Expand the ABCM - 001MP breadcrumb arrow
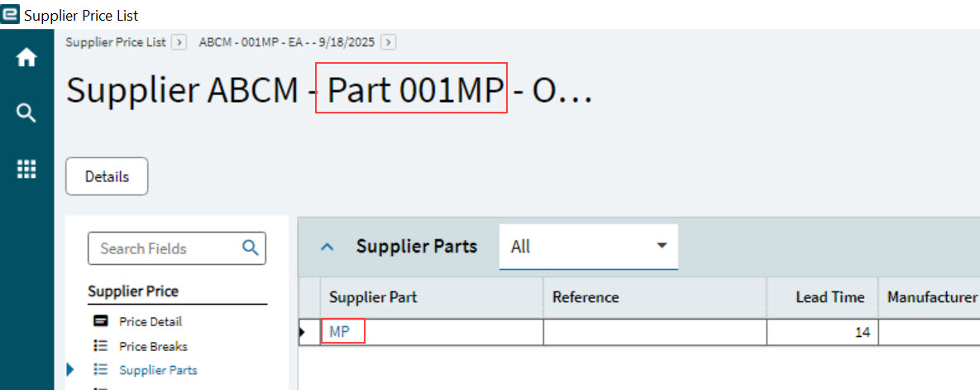980x390 pixels. click(x=389, y=42)
